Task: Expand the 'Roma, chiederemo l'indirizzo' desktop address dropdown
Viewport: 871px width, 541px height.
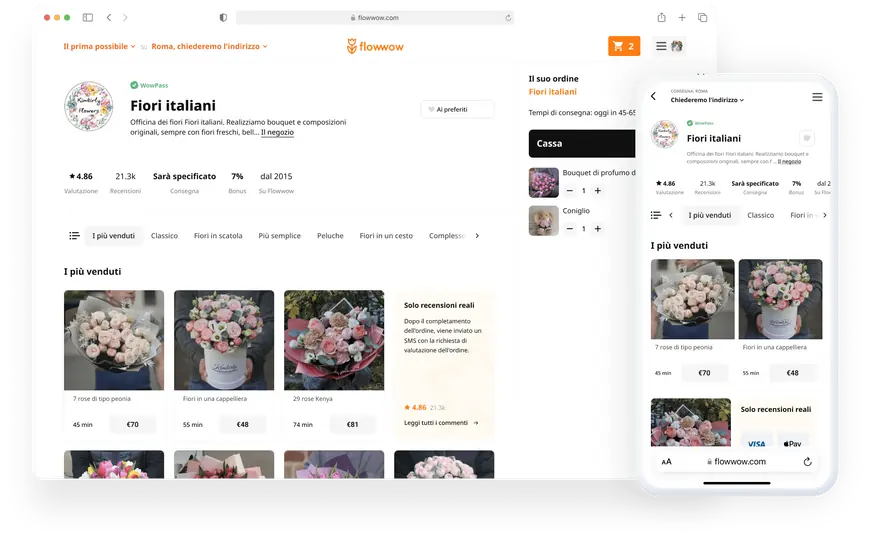Action: click(x=209, y=46)
